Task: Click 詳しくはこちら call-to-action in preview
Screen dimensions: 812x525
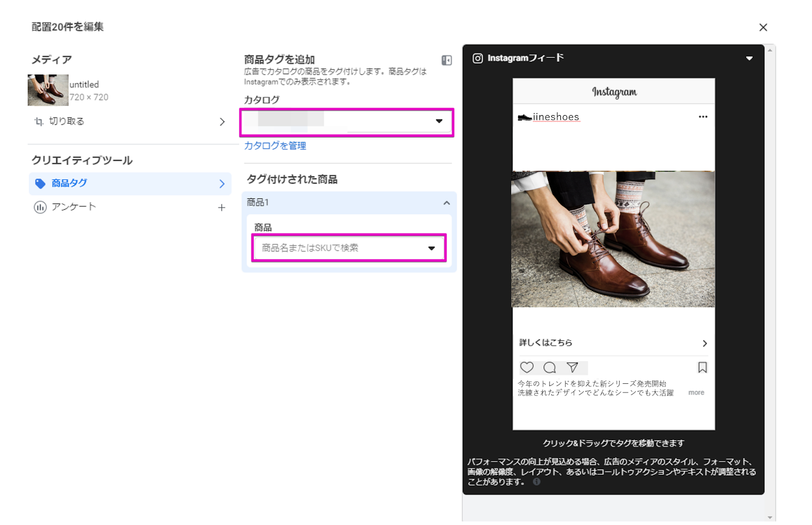Action: 613,343
